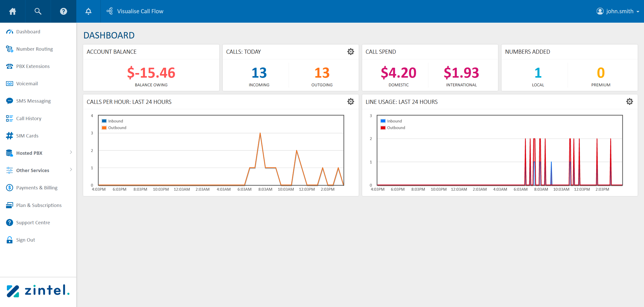644x307 pixels.
Task: Open settings gear on Calls: Today card
Action: [x=350, y=52]
